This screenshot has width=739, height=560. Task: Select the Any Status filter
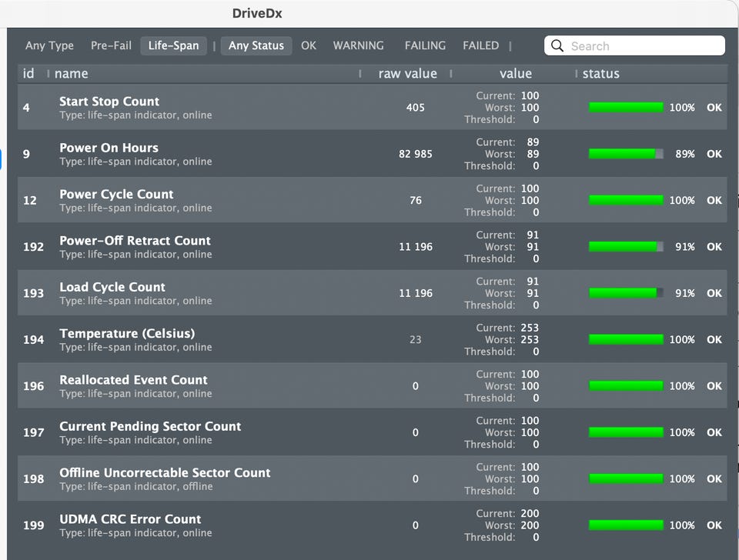[x=256, y=45]
